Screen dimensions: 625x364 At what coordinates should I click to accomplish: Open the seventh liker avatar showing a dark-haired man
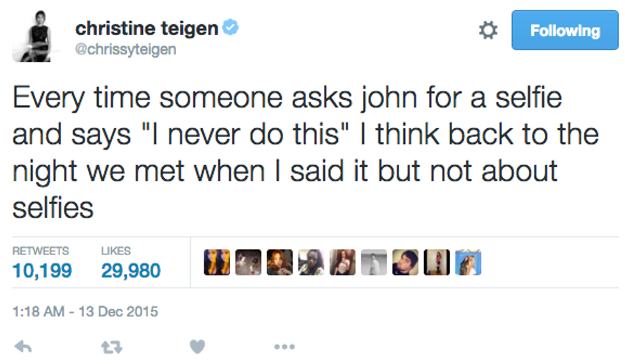(x=405, y=263)
